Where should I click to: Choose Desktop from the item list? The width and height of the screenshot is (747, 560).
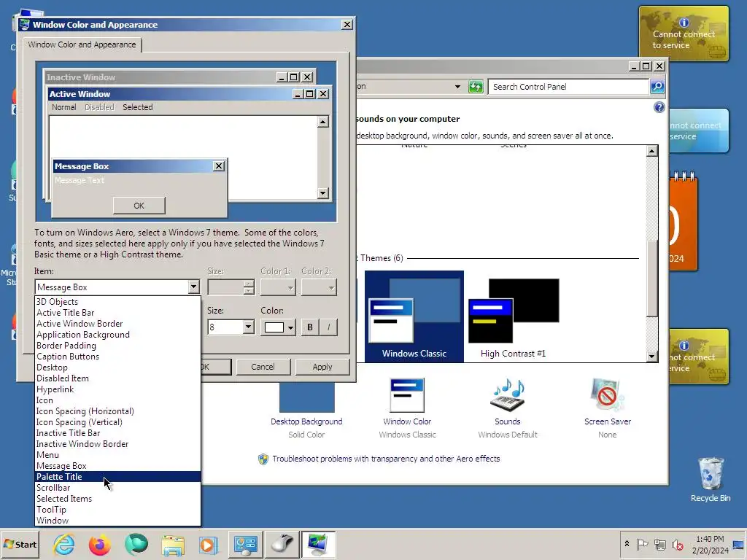(117, 367)
